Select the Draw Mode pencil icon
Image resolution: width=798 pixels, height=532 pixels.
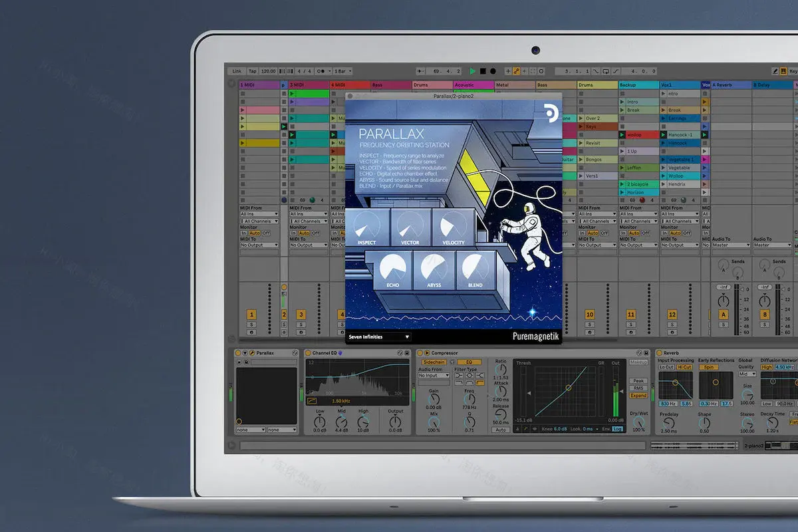[x=775, y=71]
